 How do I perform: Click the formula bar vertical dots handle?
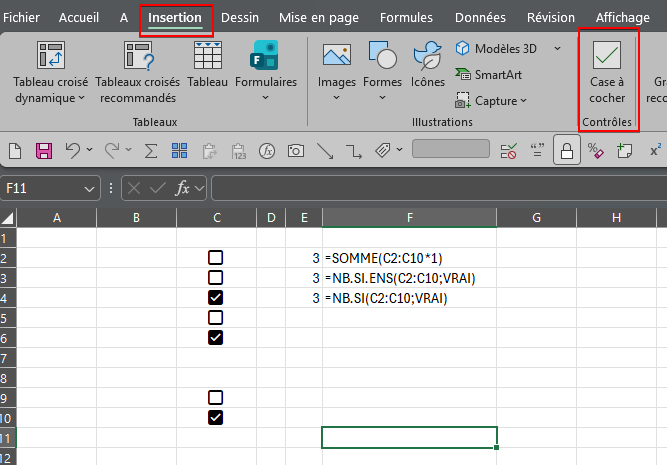coord(111,188)
